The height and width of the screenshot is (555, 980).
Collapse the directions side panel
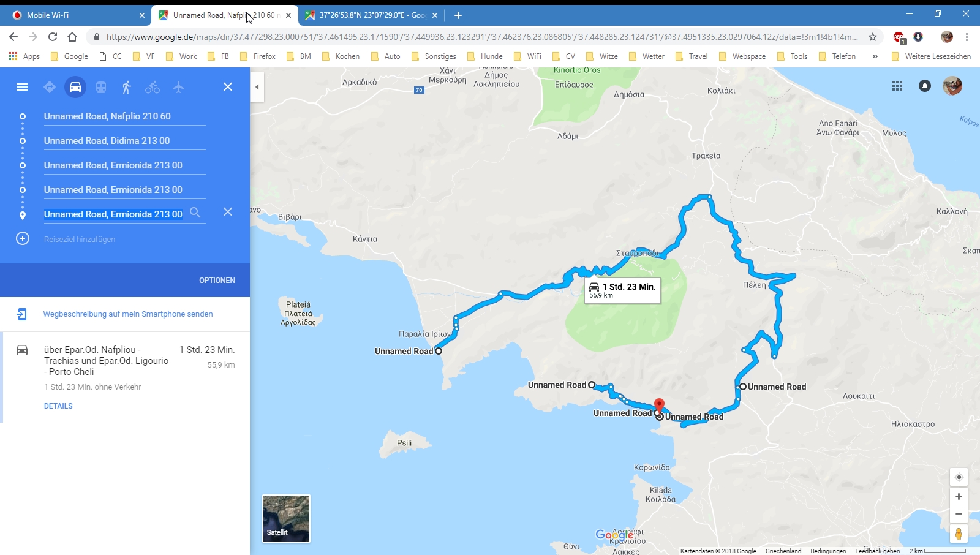pyautogui.click(x=257, y=87)
